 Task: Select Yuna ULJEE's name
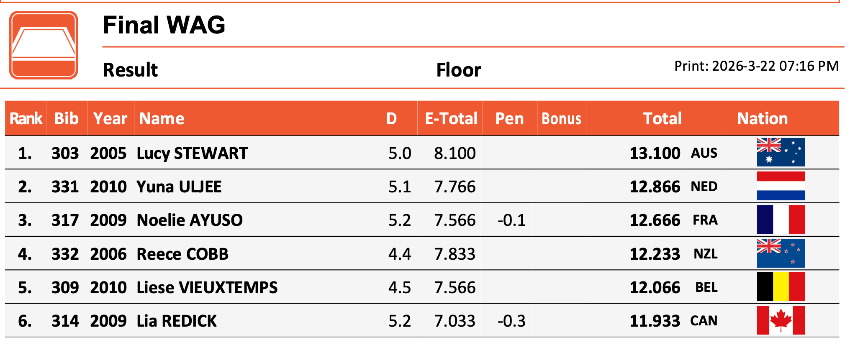click(x=179, y=187)
